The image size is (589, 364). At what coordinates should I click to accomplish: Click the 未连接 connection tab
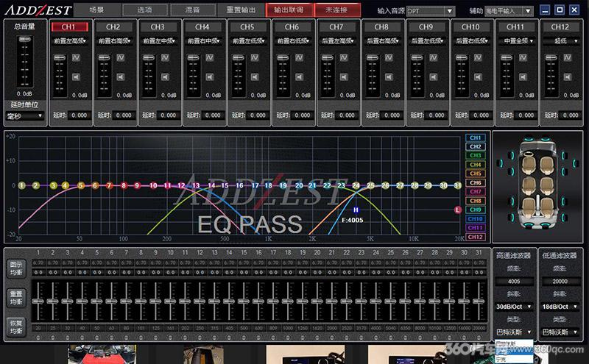336,10
